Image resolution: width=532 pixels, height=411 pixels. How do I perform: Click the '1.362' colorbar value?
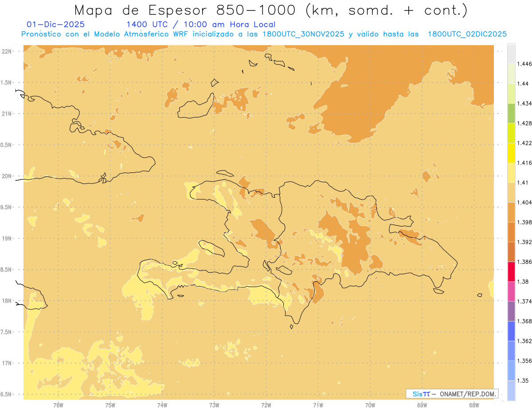525,341
